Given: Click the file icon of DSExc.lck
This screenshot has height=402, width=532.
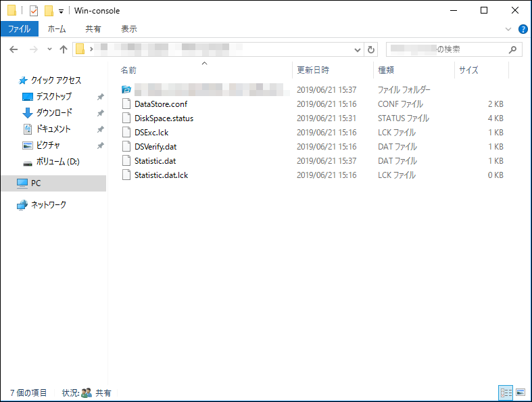Looking at the screenshot, I should pos(126,133).
